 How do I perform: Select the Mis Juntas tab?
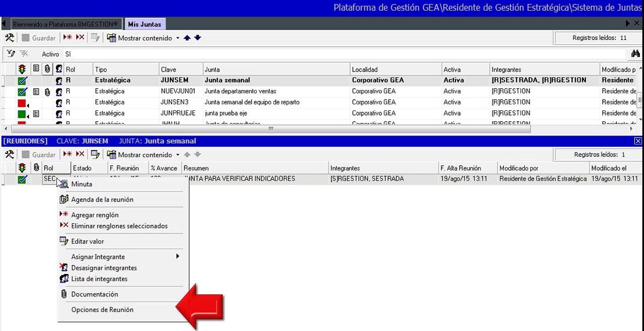tap(144, 24)
